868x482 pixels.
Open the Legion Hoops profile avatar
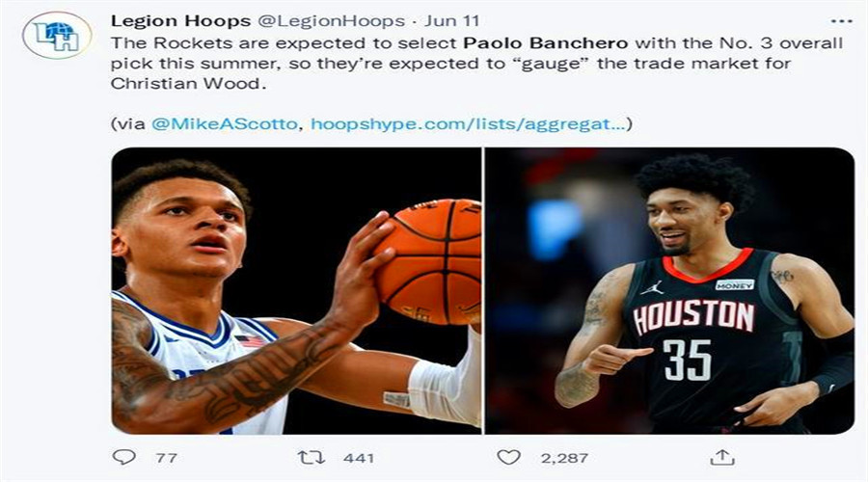(x=57, y=36)
